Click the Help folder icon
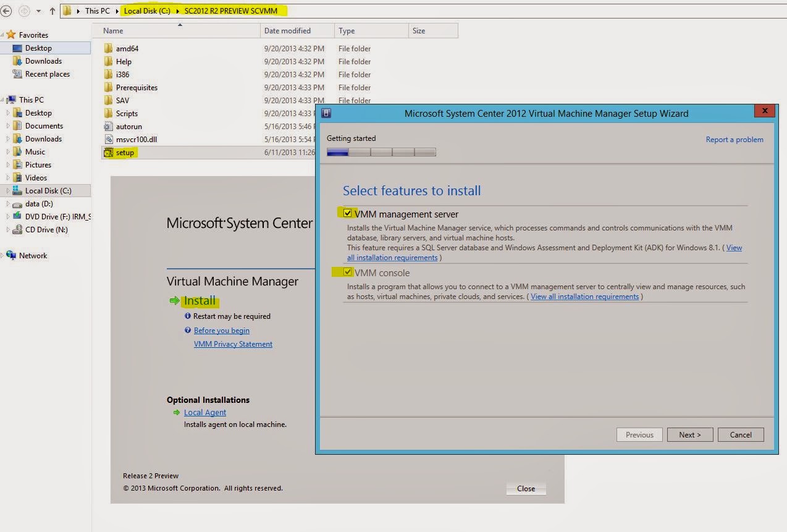787x532 pixels. coord(109,61)
